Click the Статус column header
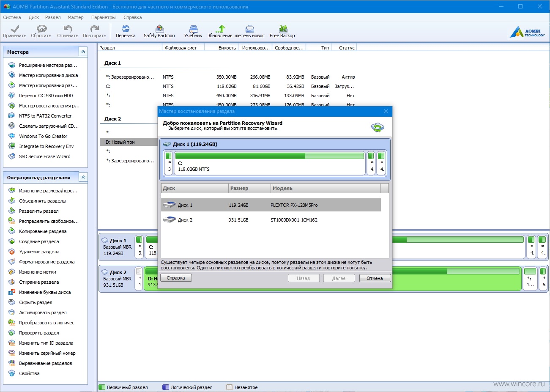The image size is (550, 392). pos(345,48)
